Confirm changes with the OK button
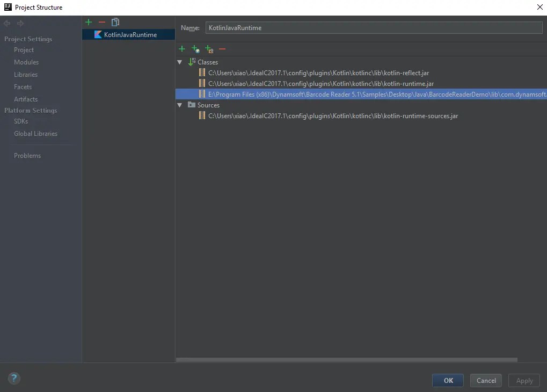Screen dimensions: 547x392 point(448,380)
